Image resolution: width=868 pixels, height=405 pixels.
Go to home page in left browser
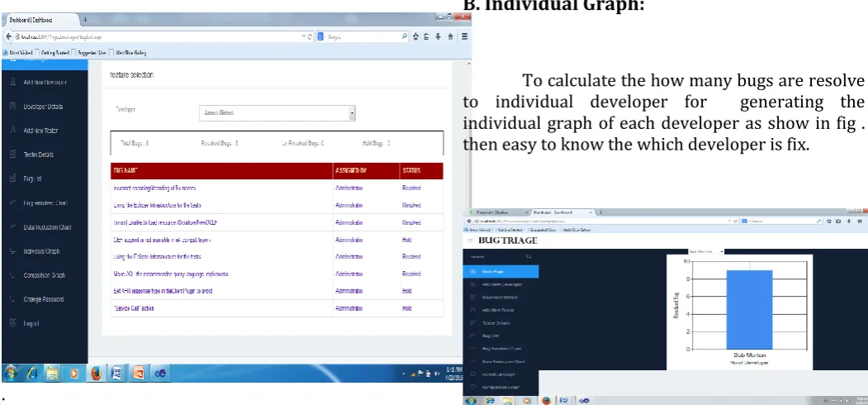click(451, 36)
